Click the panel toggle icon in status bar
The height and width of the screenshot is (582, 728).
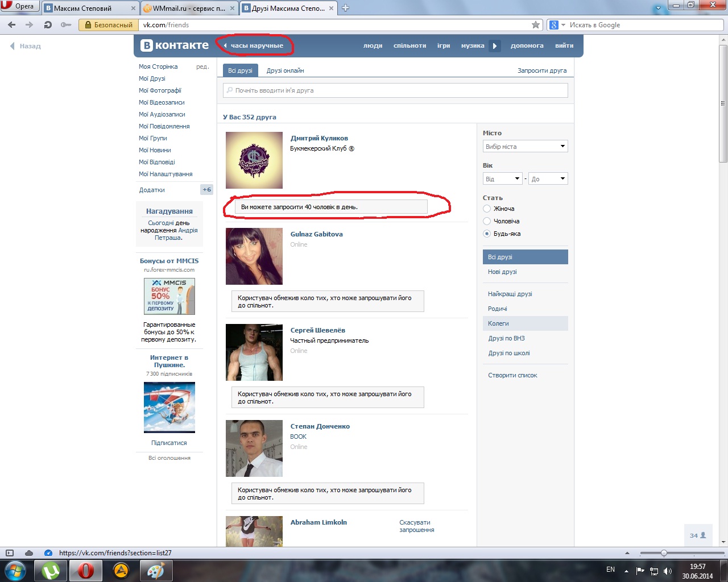point(9,553)
